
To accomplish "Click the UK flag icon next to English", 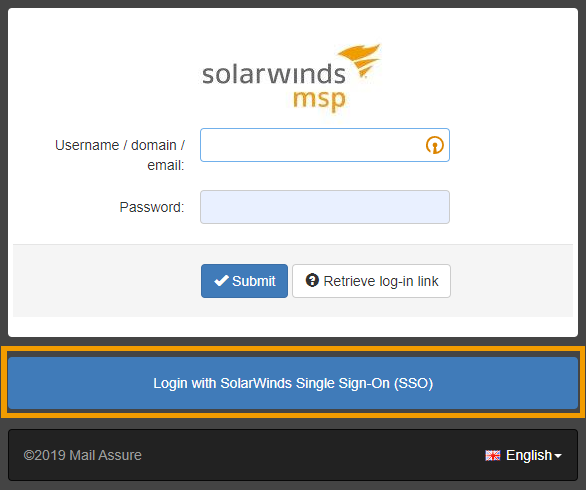I will pos(493,456).
